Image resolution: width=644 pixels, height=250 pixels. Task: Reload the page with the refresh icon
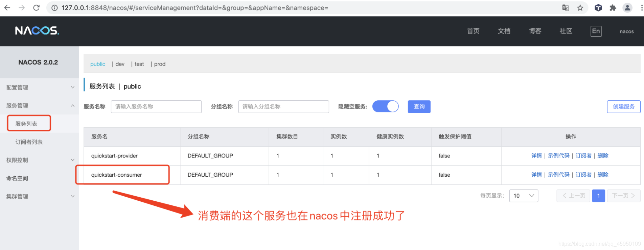coord(36,7)
